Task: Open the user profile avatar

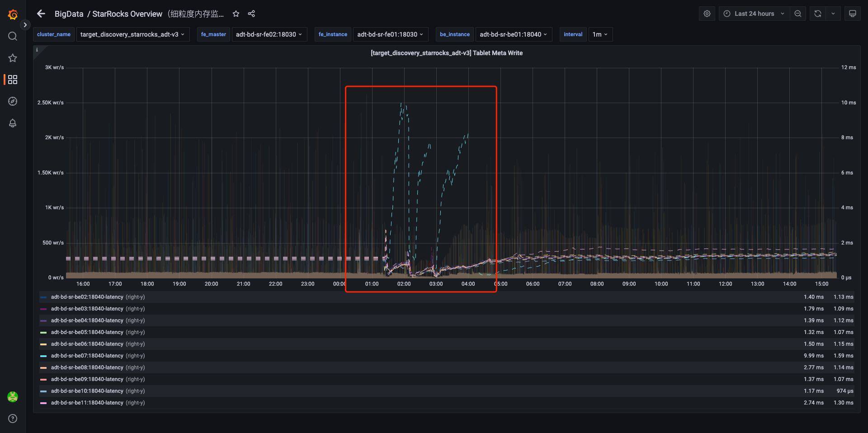Action: pos(13,397)
